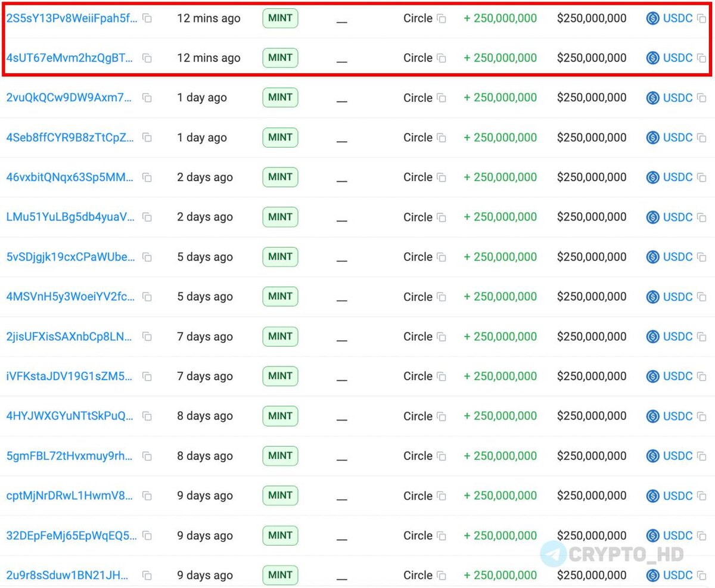Screen dimensions: 715x588
Task: Select Circle label in 4Seb8ffCYR9B row
Action: point(418,138)
